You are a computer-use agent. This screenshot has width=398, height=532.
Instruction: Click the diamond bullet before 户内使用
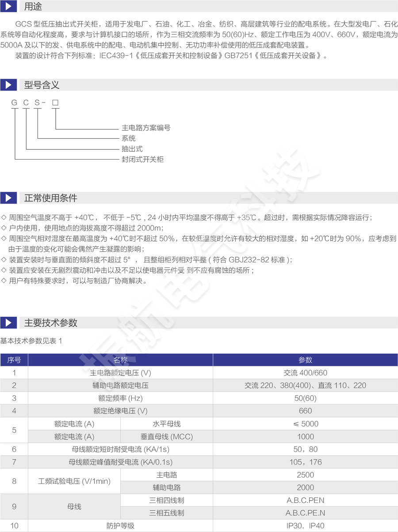4,228
